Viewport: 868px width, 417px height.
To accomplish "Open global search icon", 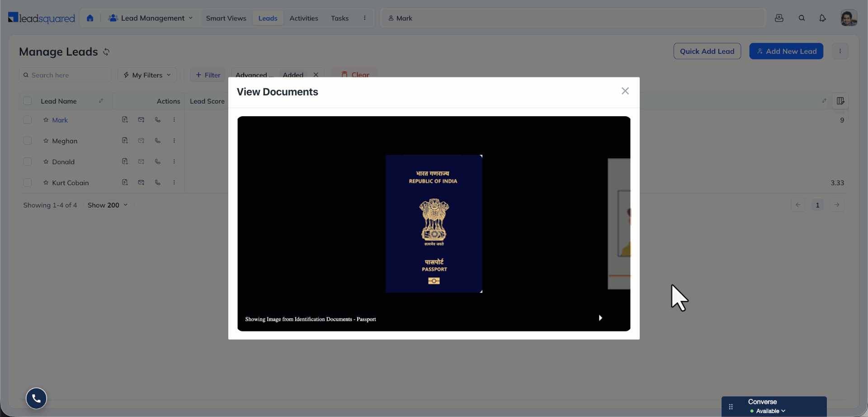I will tap(802, 18).
